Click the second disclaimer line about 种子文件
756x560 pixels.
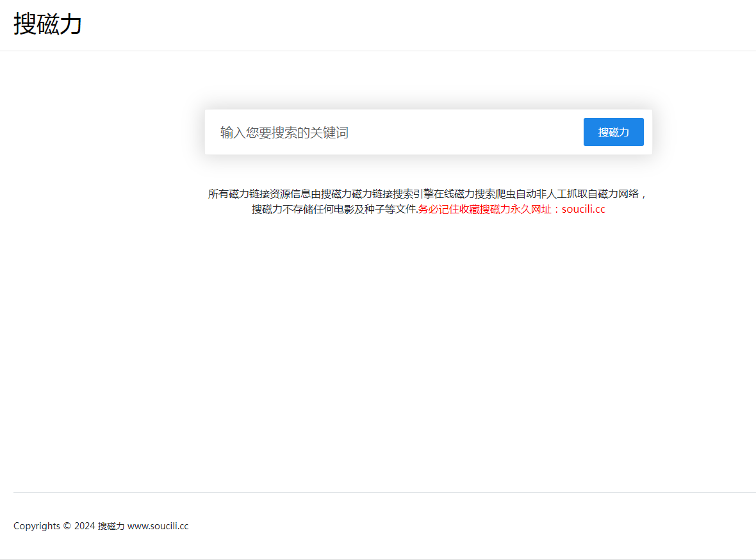333,208
